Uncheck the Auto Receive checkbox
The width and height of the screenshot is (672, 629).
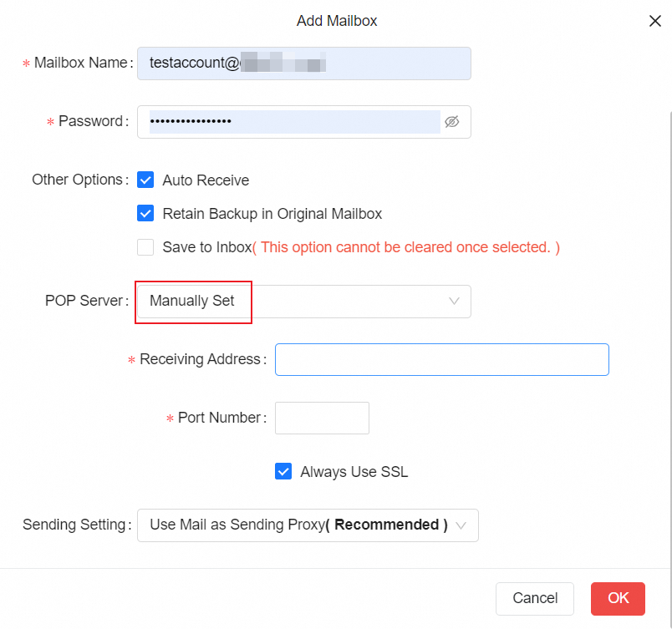click(145, 180)
